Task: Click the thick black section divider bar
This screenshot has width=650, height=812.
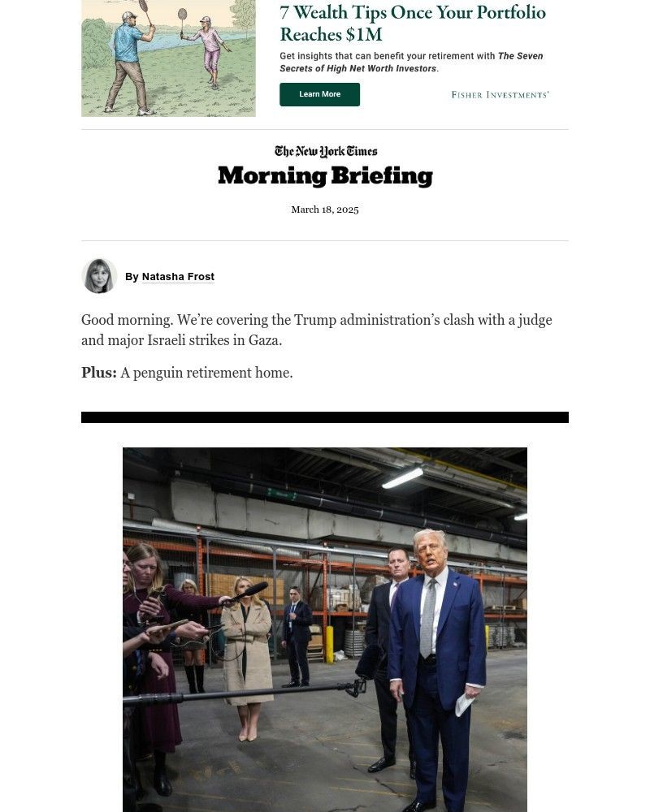Action: pos(325,417)
